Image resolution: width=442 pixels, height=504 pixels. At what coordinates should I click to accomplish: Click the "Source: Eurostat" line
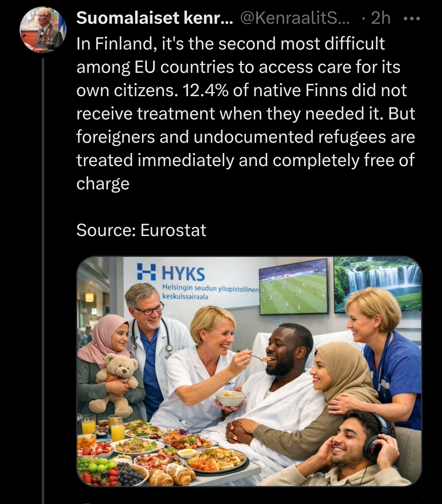click(x=141, y=230)
